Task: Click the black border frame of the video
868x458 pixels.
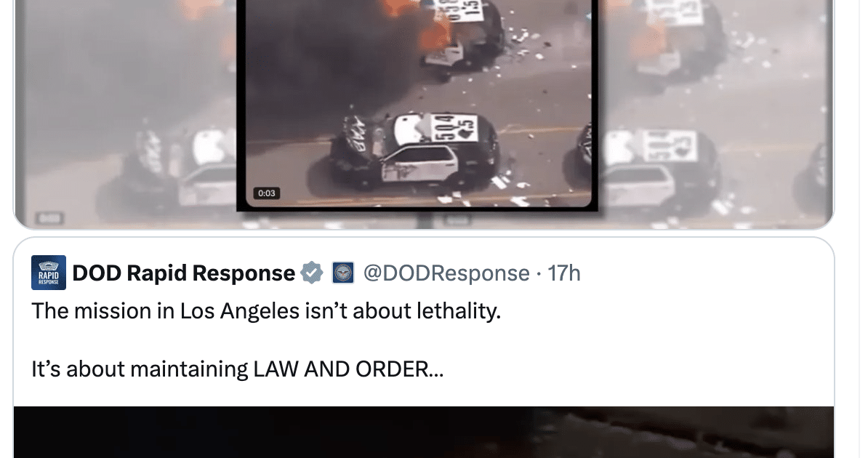Action: pos(595,105)
